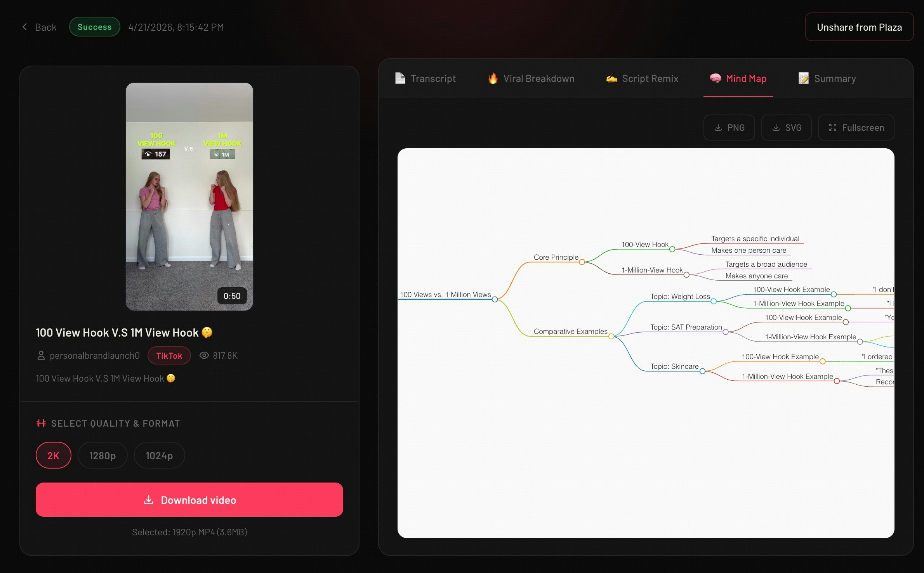The height and width of the screenshot is (573, 924).
Task: Click the Success status badge
Action: coord(94,27)
